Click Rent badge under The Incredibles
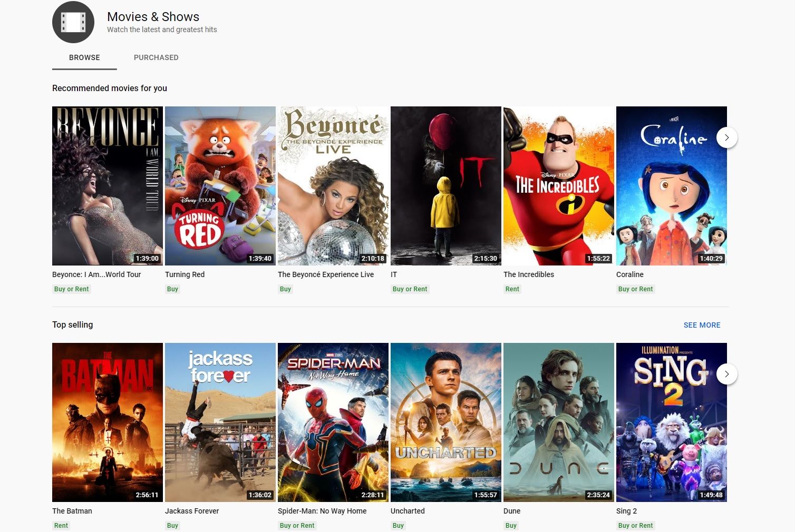Screen dimensions: 795x532 click(512, 289)
